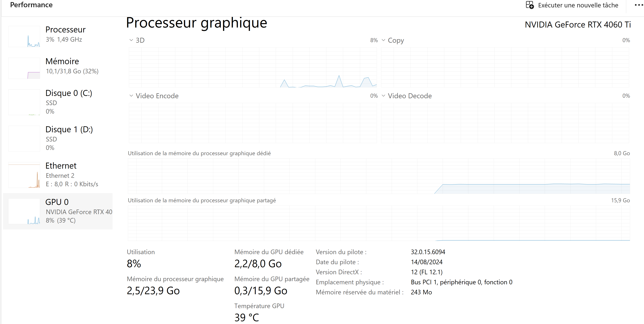Viewport: 644px width, 324px height.
Task: Click the shared GPU memory usage graph
Action: pos(378,223)
